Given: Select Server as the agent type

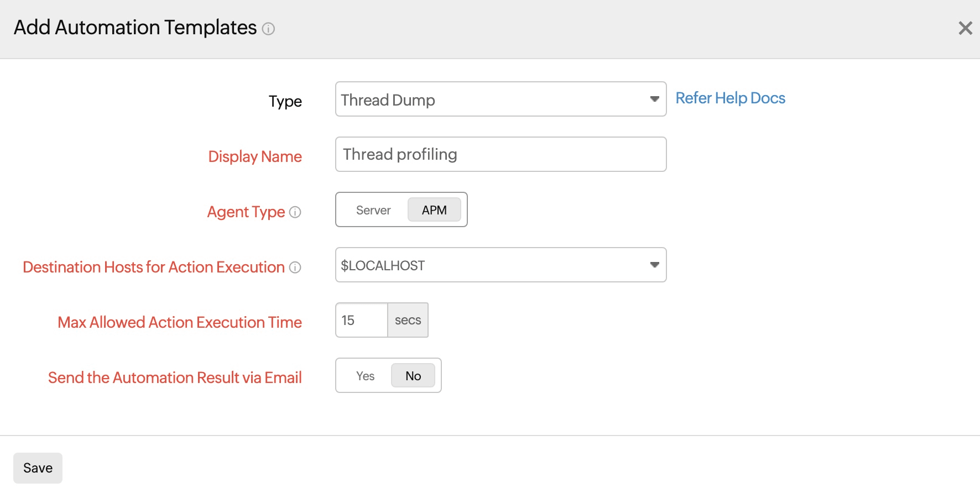Looking at the screenshot, I should coord(373,210).
